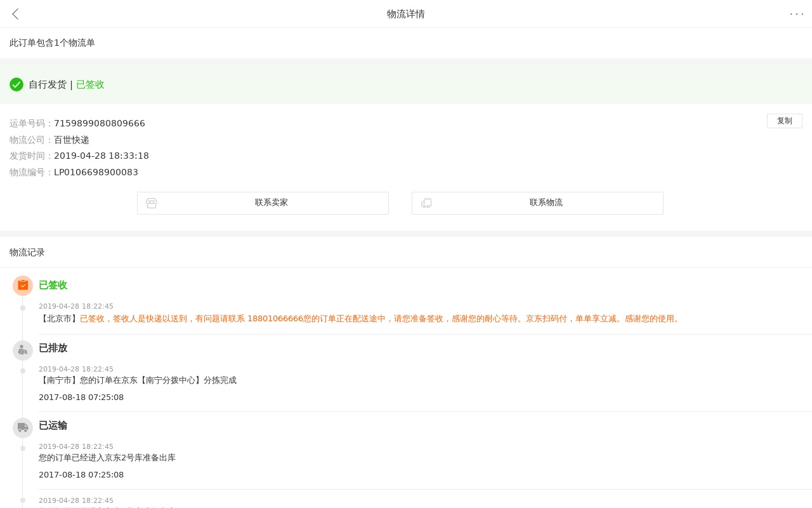Click the grey 已排放 courier icon
812x508 pixels.
click(23, 351)
